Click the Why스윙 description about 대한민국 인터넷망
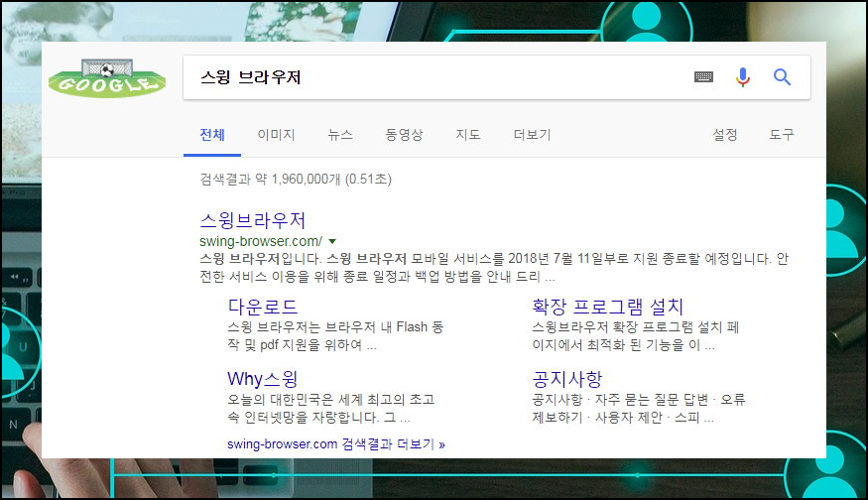 [x=331, y=408]
